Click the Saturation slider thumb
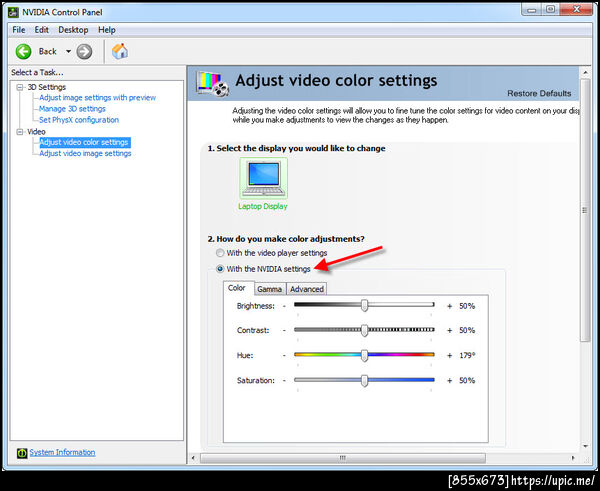Image resolution: width=600 pixels, height=491 pixels. pyautogui.click(x=365, y=380)
